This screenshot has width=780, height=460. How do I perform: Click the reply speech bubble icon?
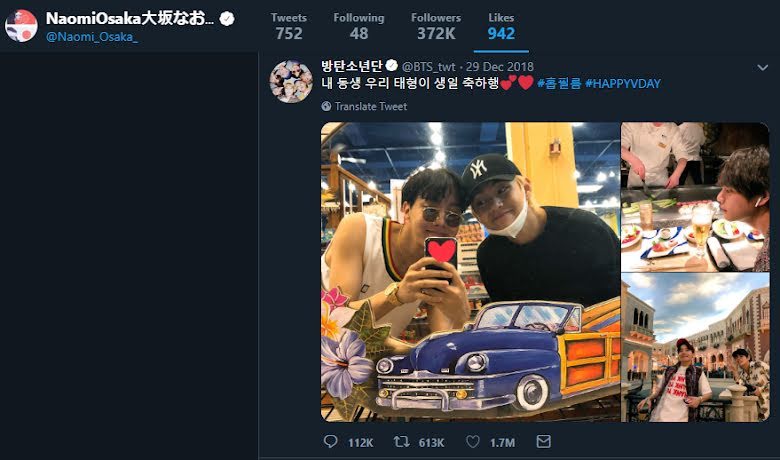tap(330, 442)
